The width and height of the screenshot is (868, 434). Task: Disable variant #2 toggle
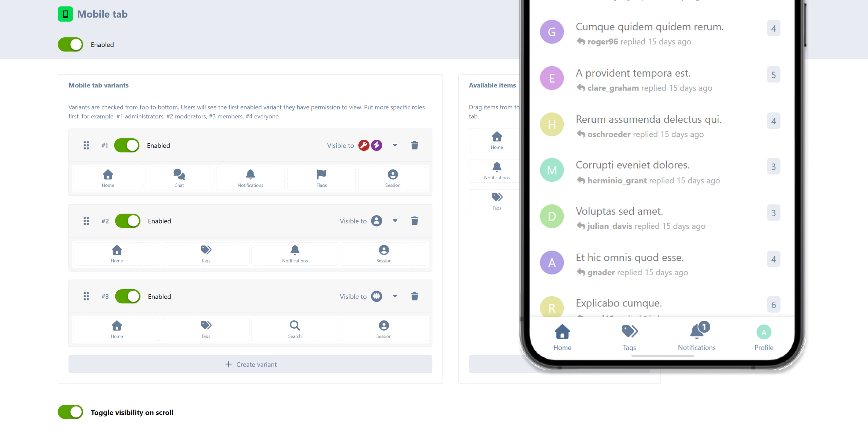pos(128,221)
